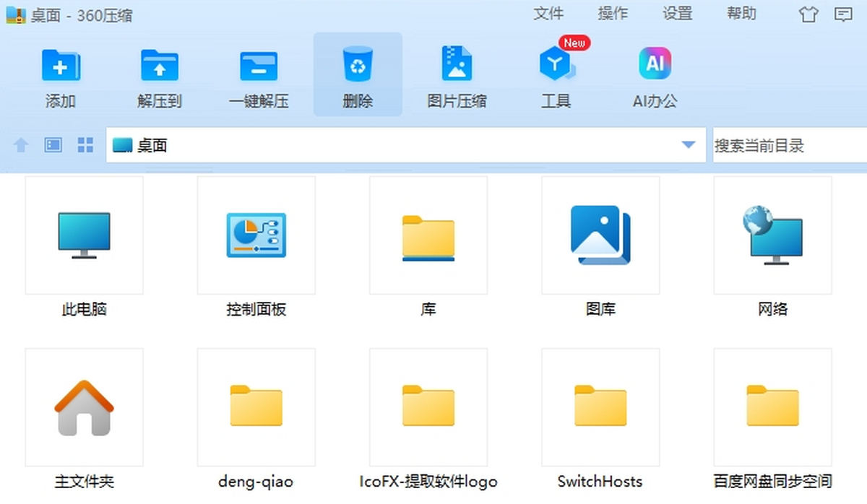Select the Control Panel (控制面板) thumbnail
This screenshot has width=867, height=504.
(256, 235)
